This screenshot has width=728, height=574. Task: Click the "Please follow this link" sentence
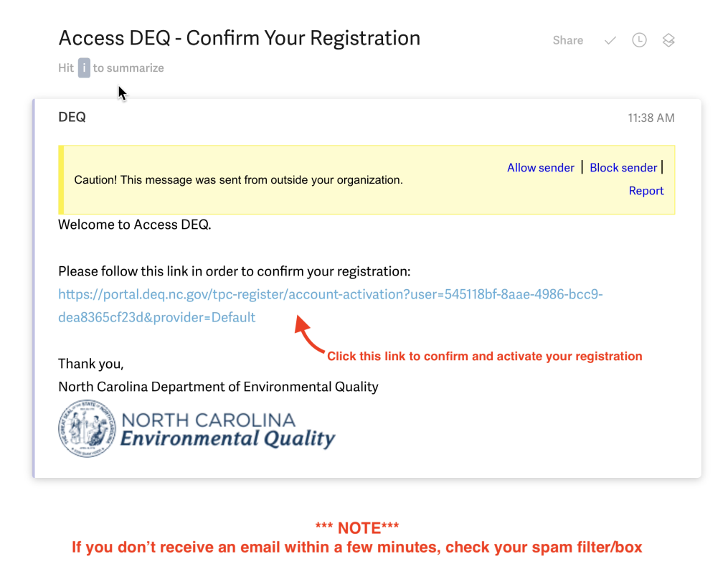coord(234,271)
